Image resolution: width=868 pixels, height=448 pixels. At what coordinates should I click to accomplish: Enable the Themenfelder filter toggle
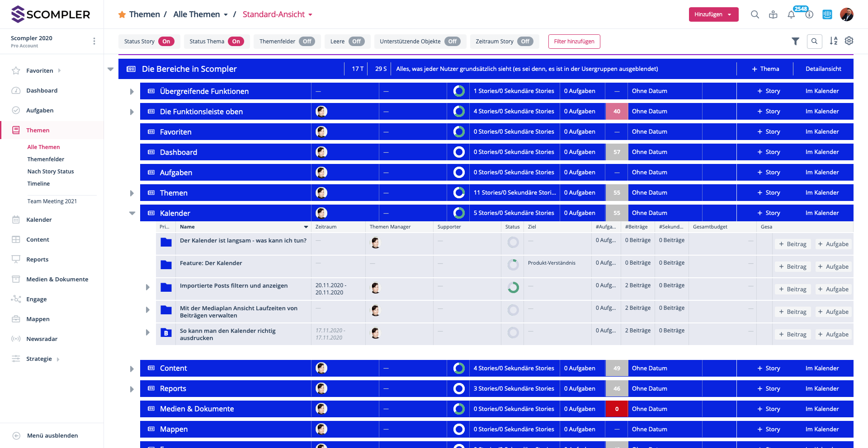pos(307,42)
